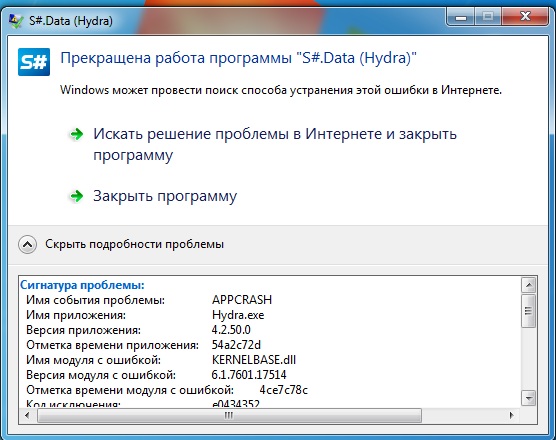556x440 pixels.
Task: Click green arrow beside Закрыть программу
Action: (76, 196)
